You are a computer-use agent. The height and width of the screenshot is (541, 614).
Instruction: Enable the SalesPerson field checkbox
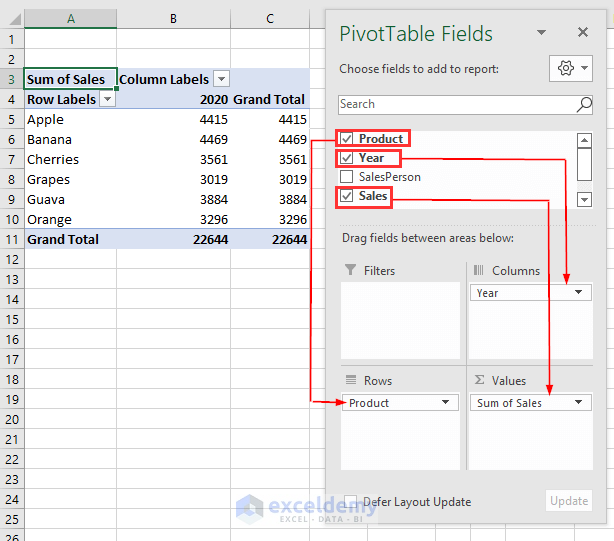(347, 177)
